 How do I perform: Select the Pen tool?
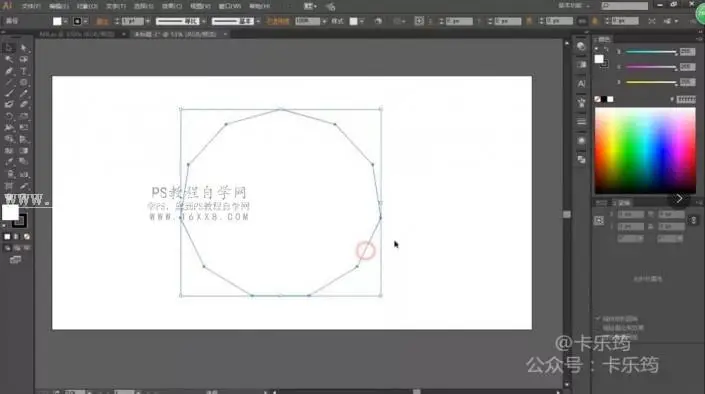(9, 71)
